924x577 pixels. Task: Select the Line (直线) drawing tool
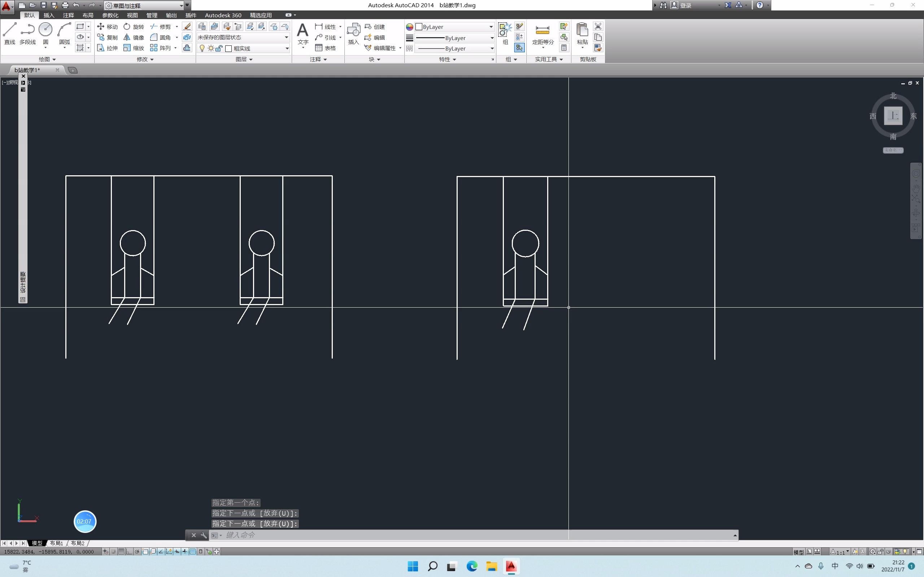(x=9, y=33)
